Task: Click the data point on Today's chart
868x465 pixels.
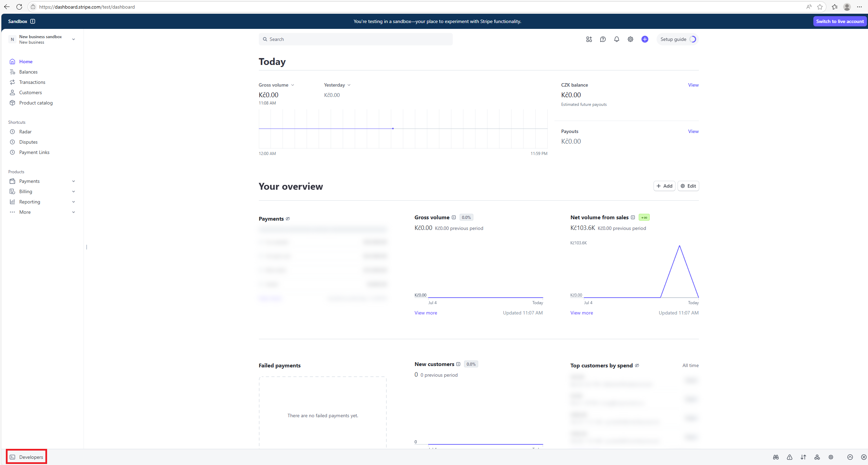Action: click(x=393, y=129)
